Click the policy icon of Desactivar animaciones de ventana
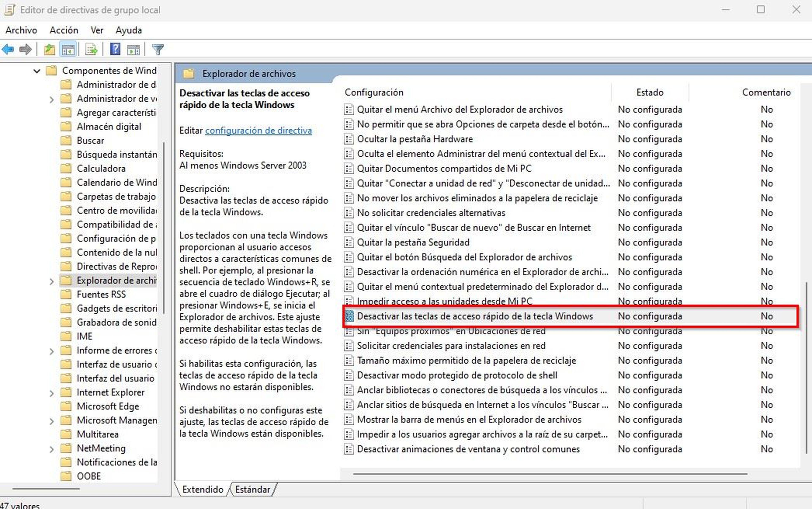The width and height of the screenshot is (812, 509). pos(349,449)
